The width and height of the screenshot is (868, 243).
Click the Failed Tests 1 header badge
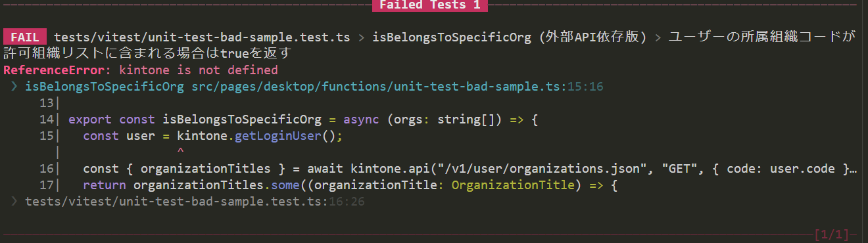click(x=430, y=6)
